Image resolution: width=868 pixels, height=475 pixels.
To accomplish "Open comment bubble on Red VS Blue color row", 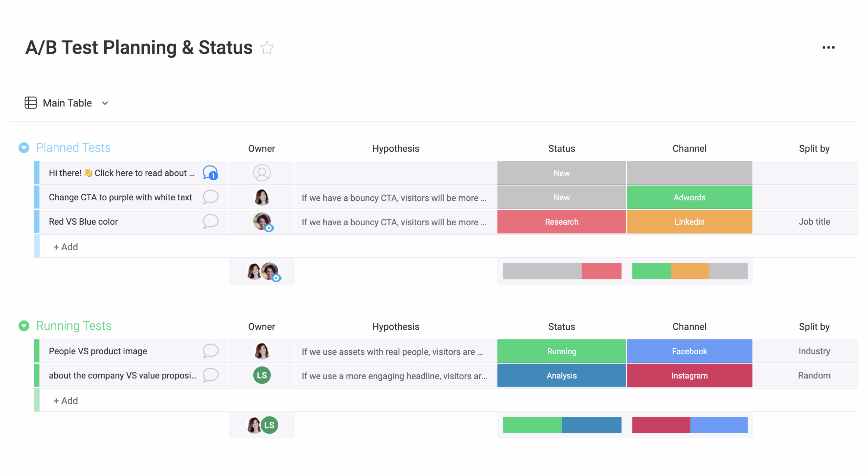I will (211, 221).
